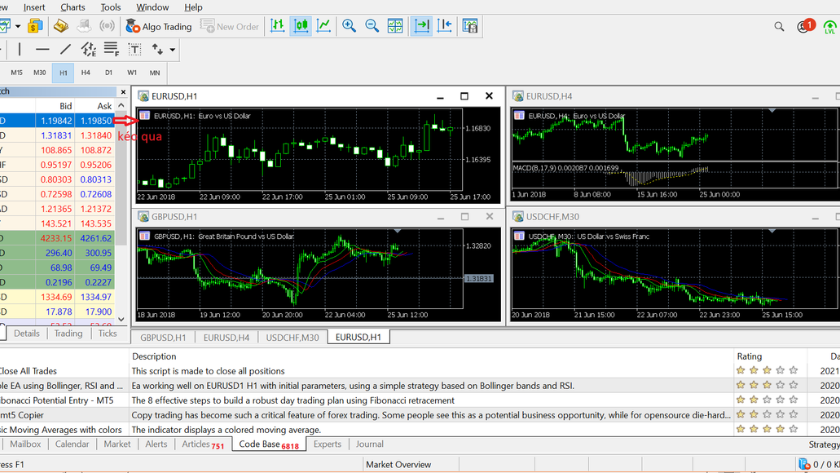Image resolution: width=840 pixels, height=473 pixels.
Task: Expand arrows objects dropdown arrow
Action: pyautogui.click(x=172, y=50)
